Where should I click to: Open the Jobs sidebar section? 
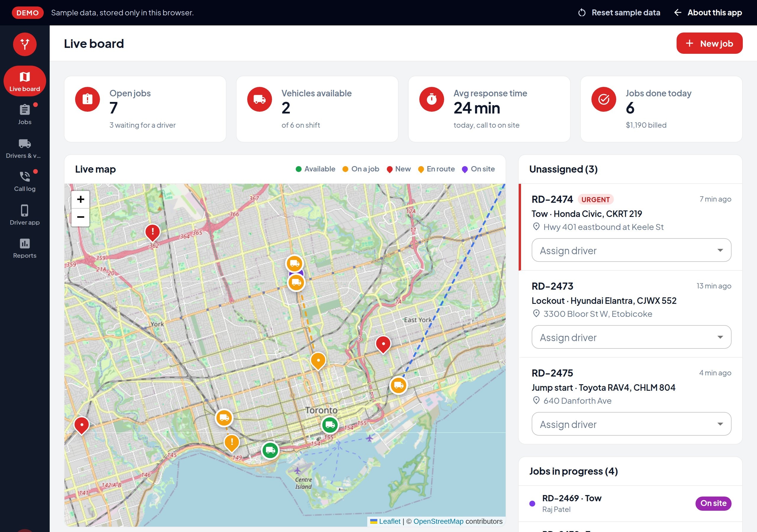point(25,114)
